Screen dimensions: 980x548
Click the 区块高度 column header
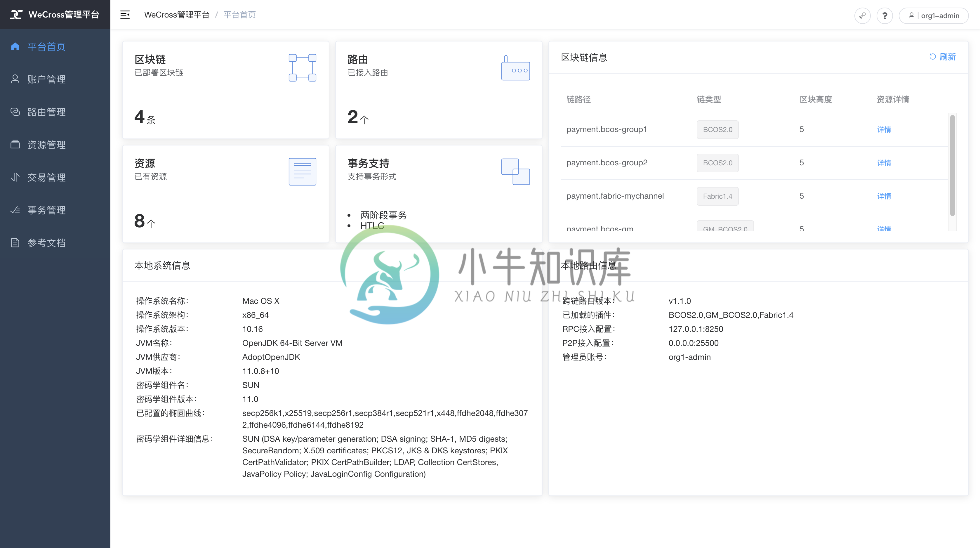coord(816,99)
